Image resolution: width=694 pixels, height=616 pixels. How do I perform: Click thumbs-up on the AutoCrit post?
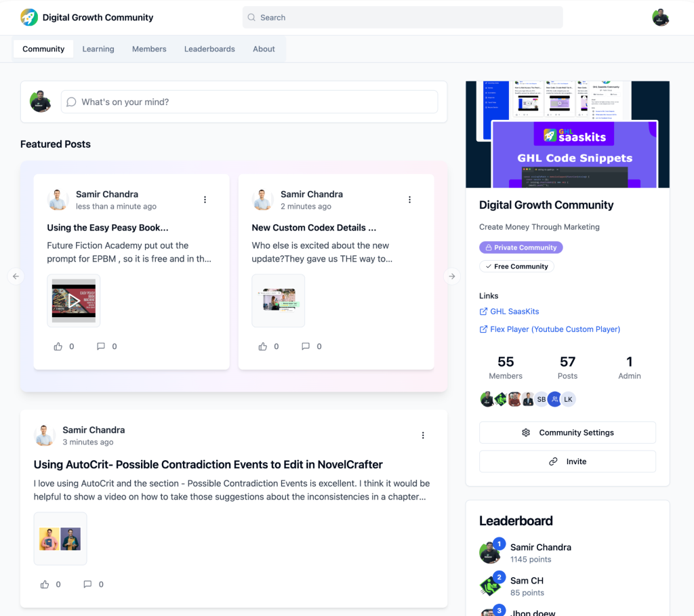point(45,584)
